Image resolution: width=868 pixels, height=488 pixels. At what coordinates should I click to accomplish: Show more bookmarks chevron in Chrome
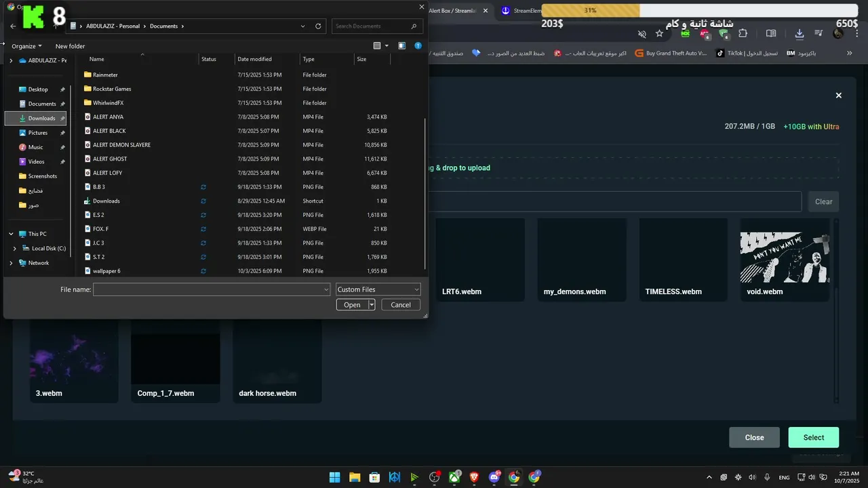850,53
